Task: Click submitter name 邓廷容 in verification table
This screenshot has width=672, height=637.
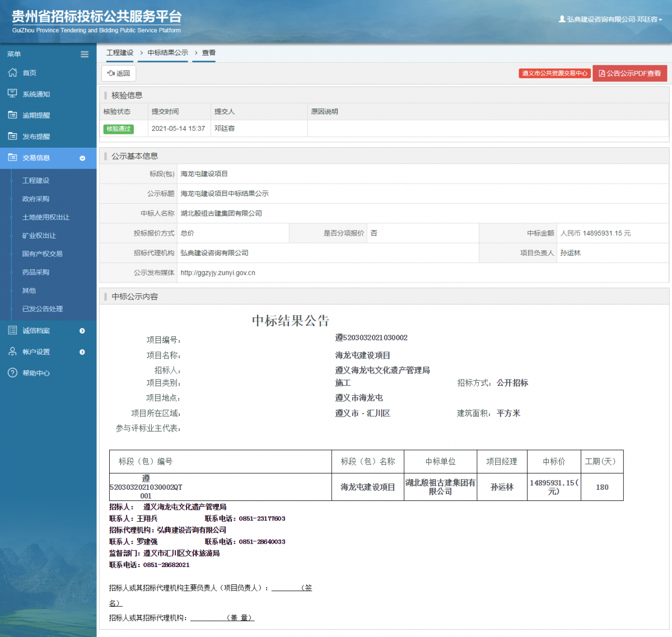Action: pos(225,129)
